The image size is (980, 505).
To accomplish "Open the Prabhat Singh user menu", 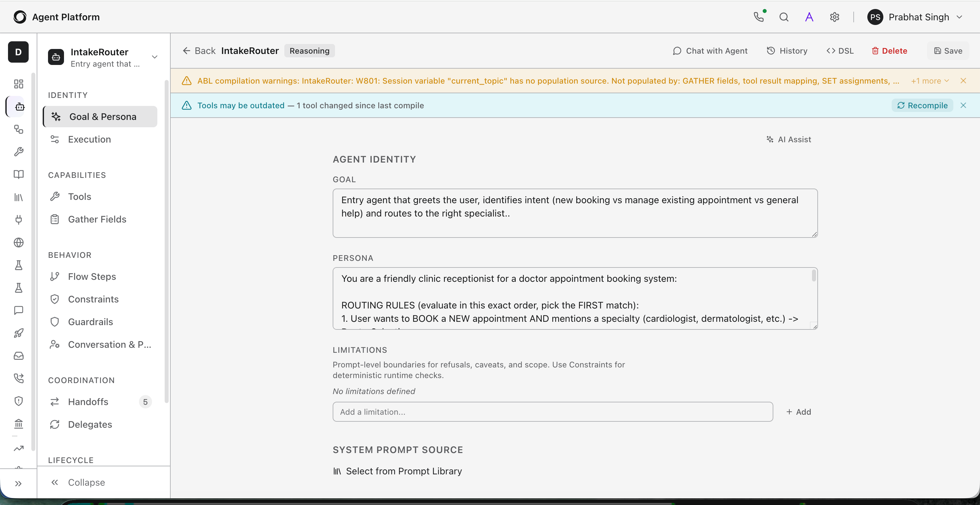I will pos(915,17).
